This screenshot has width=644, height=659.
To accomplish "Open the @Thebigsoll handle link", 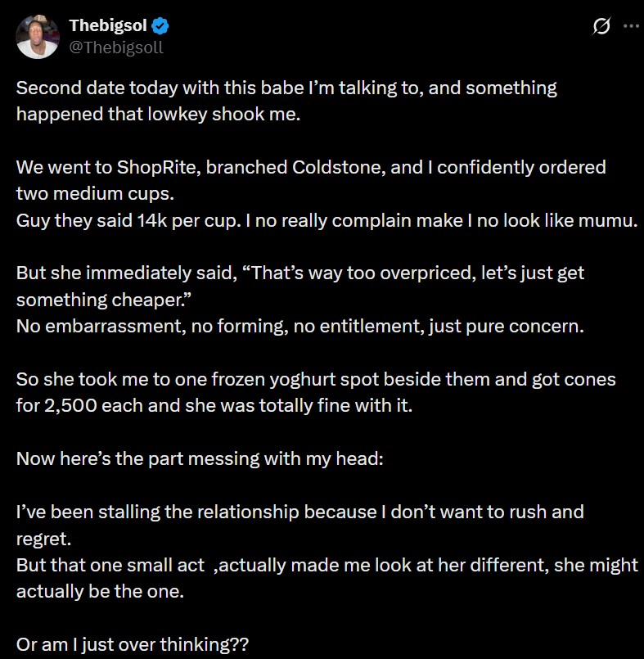I will 116,47.
